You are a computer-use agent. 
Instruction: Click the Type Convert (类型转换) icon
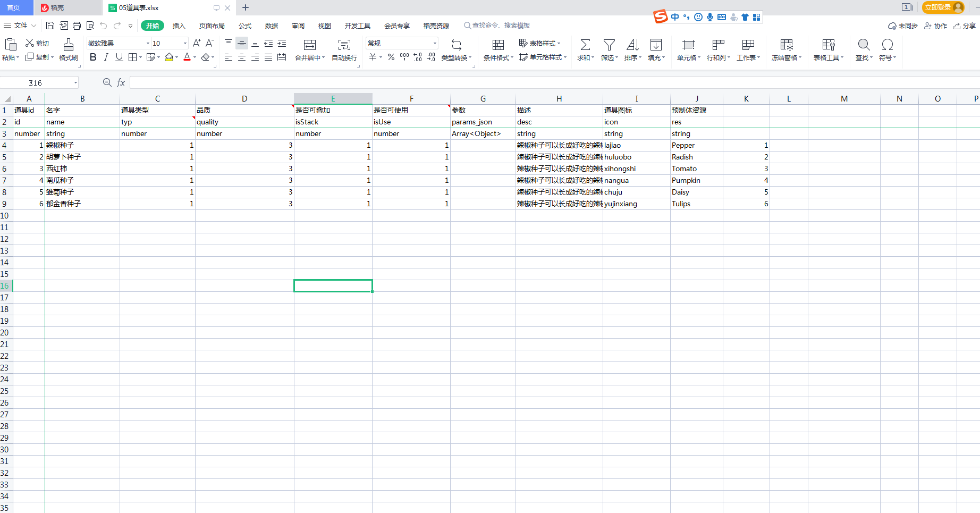pyautogui.click(x=456, y=45)
